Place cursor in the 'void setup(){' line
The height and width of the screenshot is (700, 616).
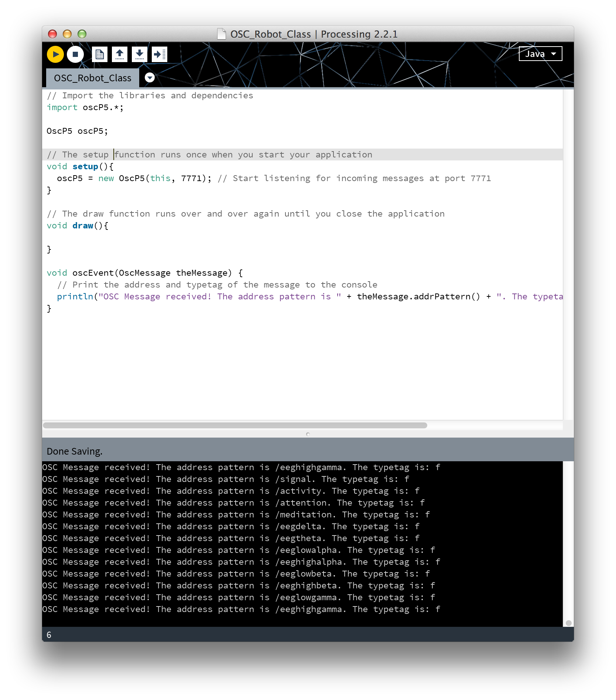(80, 166)
